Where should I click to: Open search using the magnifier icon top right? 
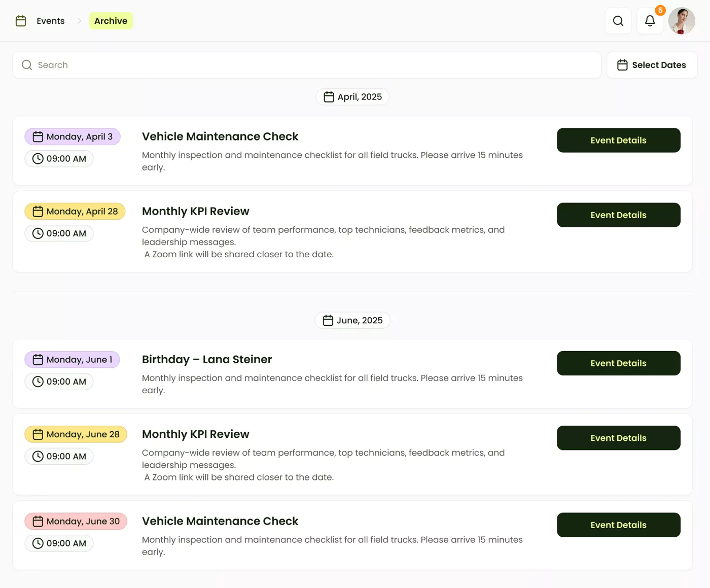click(x=618, y=21)
